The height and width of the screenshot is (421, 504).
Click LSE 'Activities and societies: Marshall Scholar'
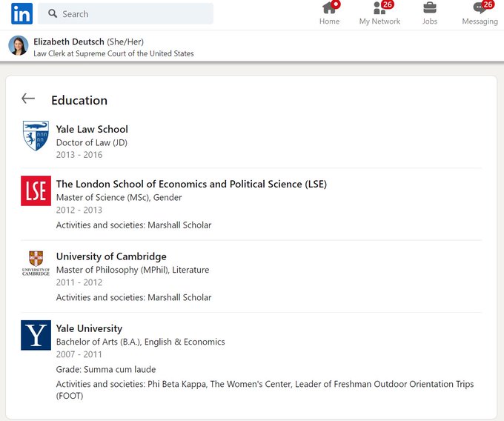tap(133, 225)
